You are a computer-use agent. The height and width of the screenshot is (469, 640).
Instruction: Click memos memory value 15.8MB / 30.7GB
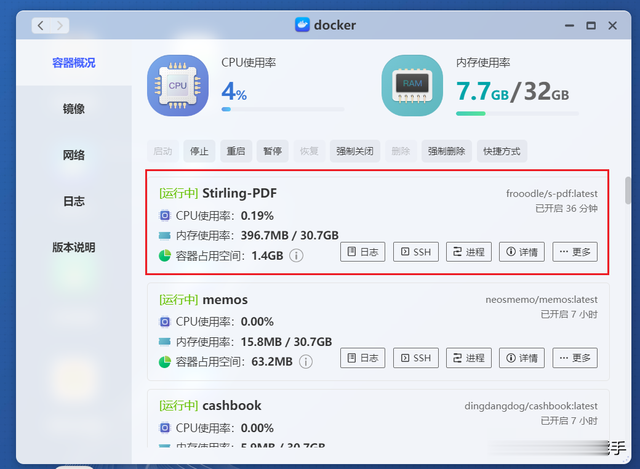pos(287,342)
